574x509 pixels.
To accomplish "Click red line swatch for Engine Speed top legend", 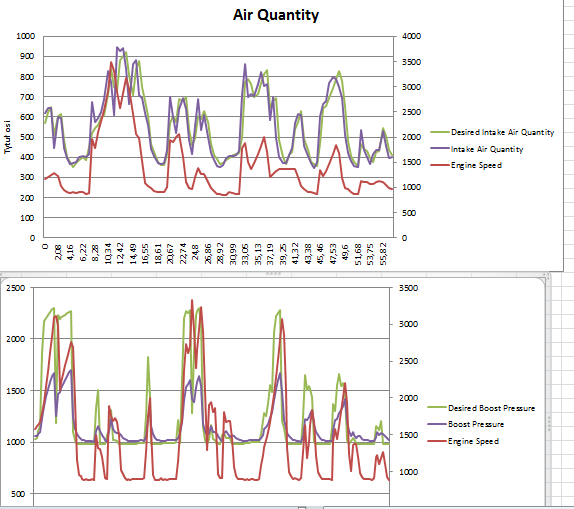I will [x=440, y=165].
